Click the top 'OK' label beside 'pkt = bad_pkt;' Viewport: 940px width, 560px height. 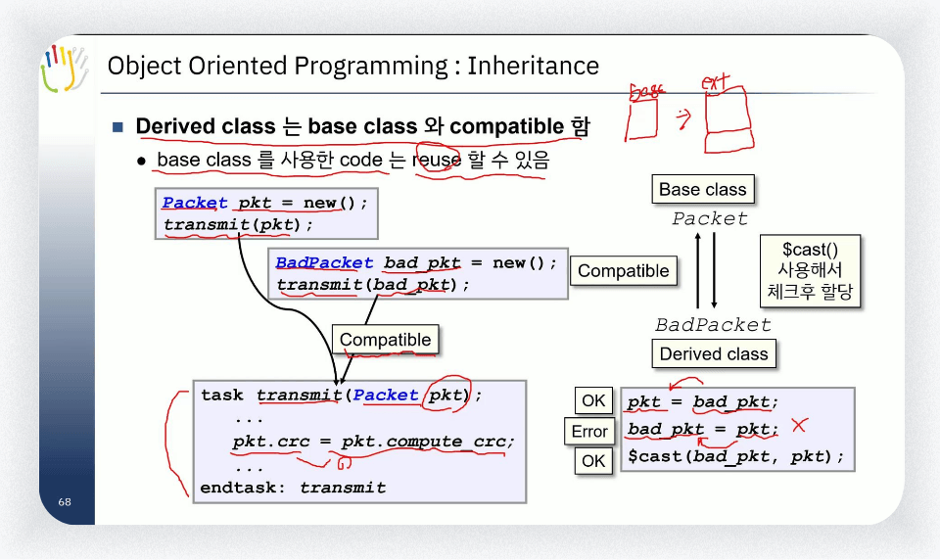[593, 400]
